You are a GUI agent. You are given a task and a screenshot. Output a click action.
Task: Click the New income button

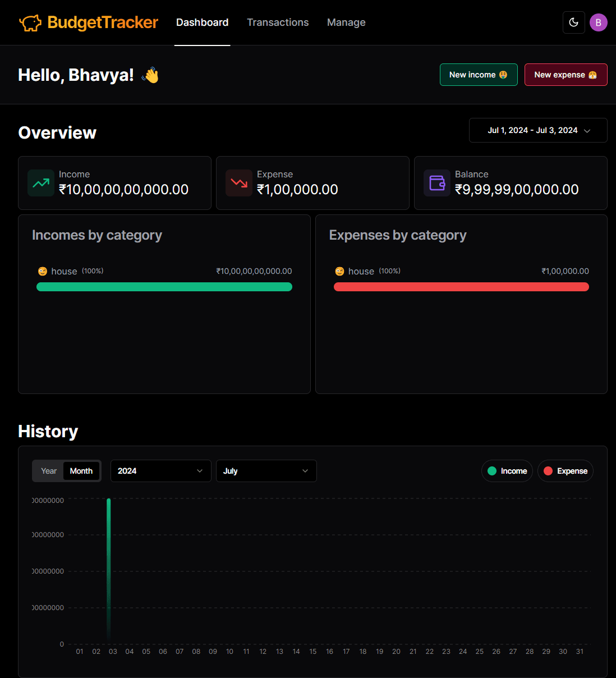(x=479, y=75)
